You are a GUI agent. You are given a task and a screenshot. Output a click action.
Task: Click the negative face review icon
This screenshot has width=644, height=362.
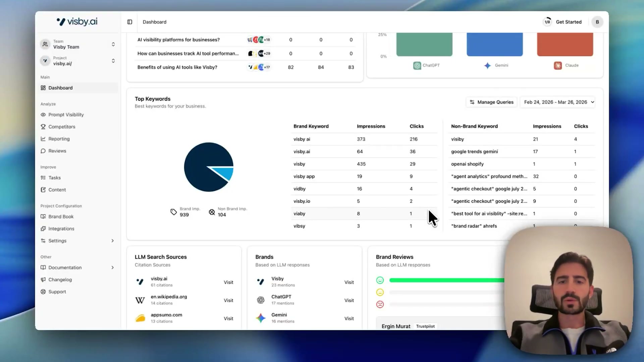tap(380, 304)
